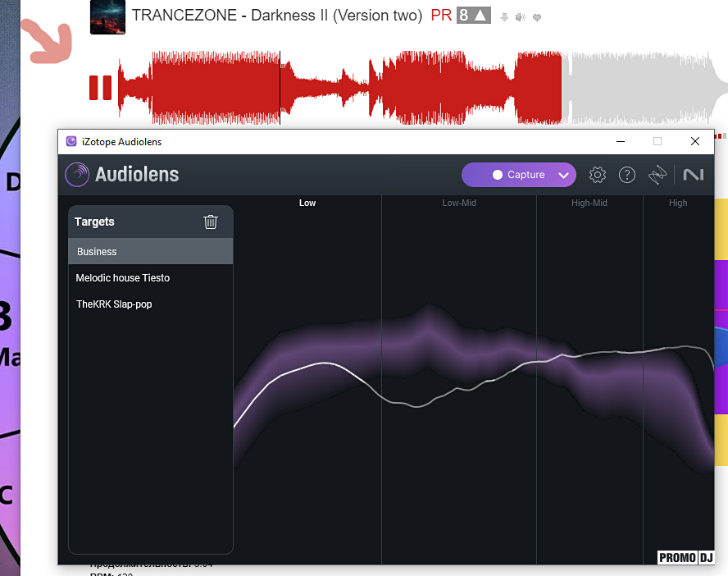Open Audiolens settings gear
The height and width of the screenshot is (576, 728).
(x=598, y=175)
